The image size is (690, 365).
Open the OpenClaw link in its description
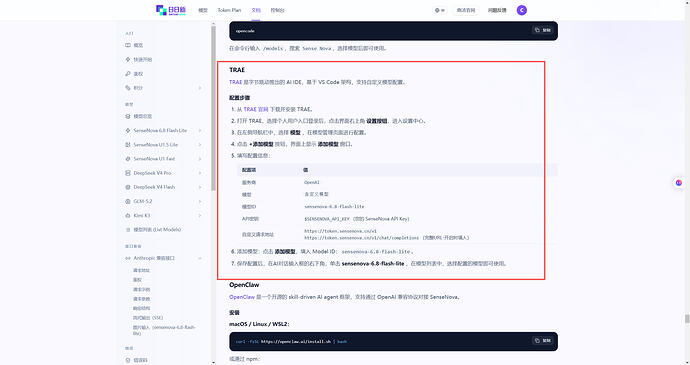pos(242,297)
